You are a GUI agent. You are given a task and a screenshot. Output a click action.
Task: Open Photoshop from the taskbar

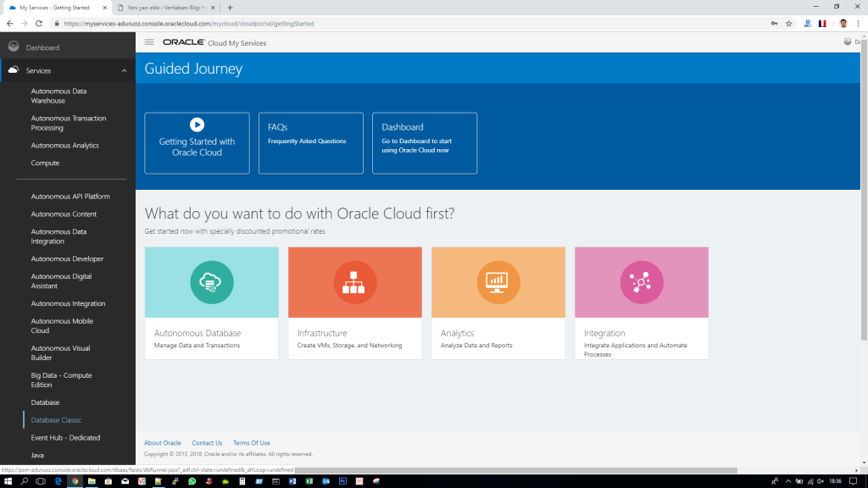(x=342, y=481)
